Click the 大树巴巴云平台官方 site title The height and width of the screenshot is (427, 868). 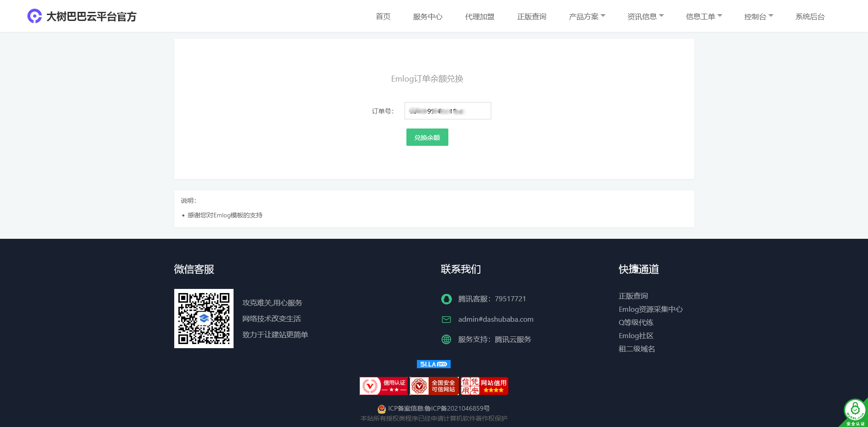click(91, 17)
